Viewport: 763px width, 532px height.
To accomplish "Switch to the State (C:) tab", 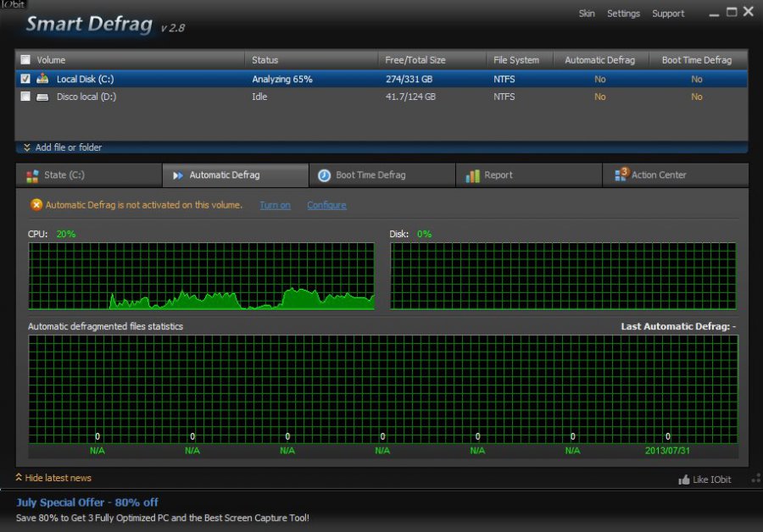I will click(x=89, y=175).
